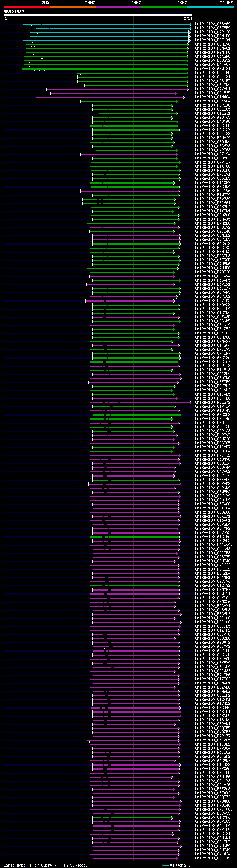The height and width of the screenshot is (868, 237).
Task: Select the UniRef100_B4FR87 label
Action: tap(213, 65)
